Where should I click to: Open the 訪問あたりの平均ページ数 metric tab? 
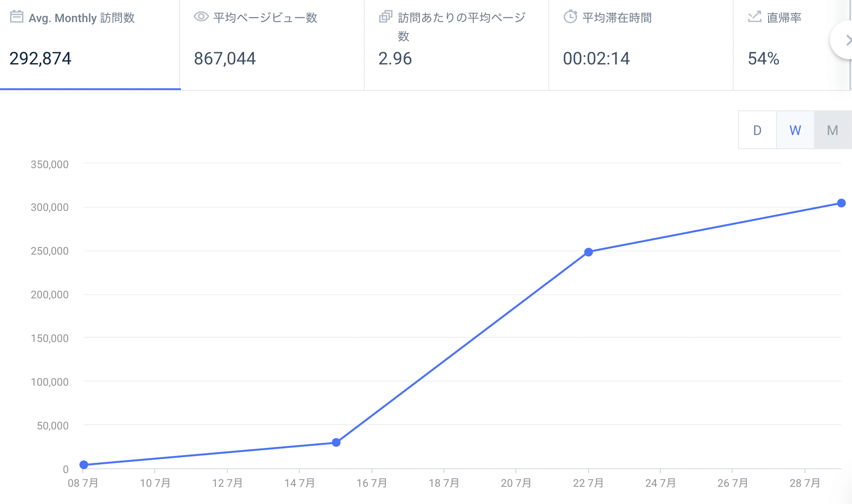(456, 45)
